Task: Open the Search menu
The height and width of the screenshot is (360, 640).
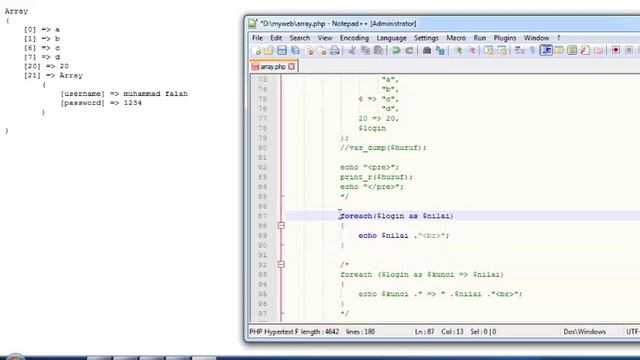Action: tap(300, 38)
